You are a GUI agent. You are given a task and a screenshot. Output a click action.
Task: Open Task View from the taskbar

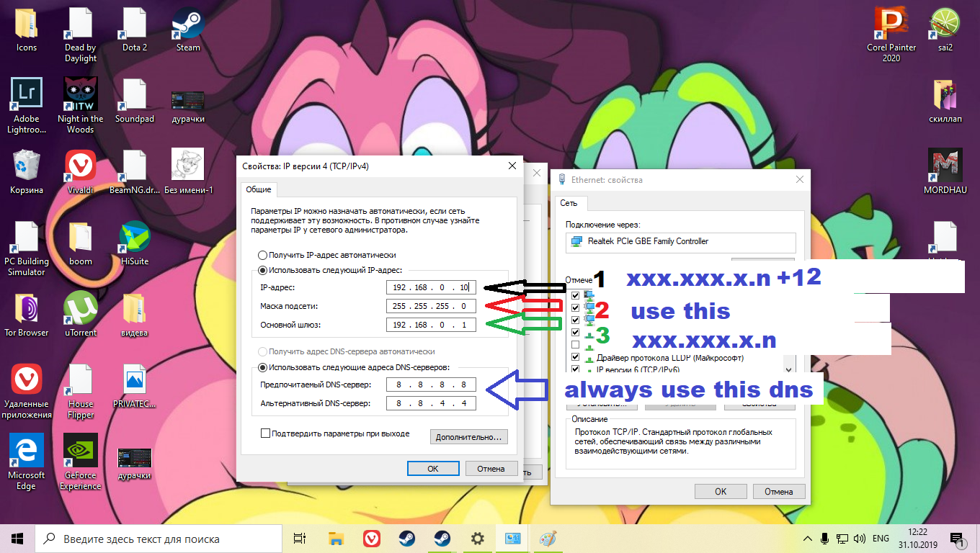coord(300,539)
